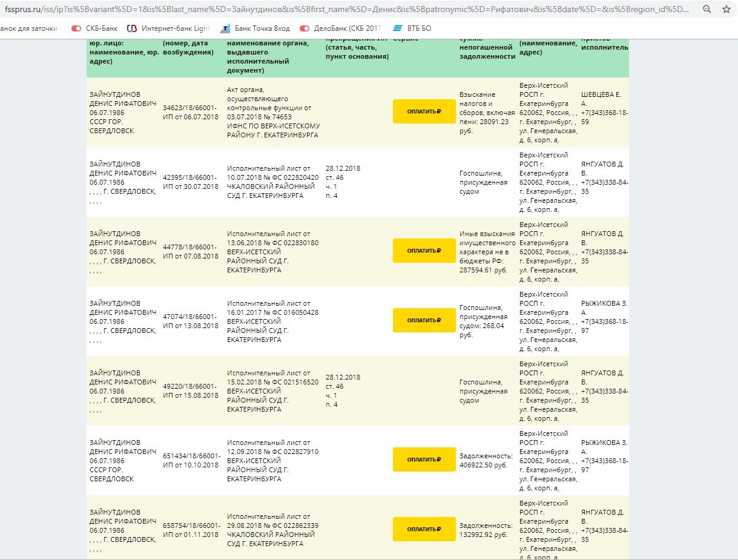Select case number 47074/18/66001-ИП от 13.08.2018
This screenshot has width=738, height=560.
click(x=191, y=321)
